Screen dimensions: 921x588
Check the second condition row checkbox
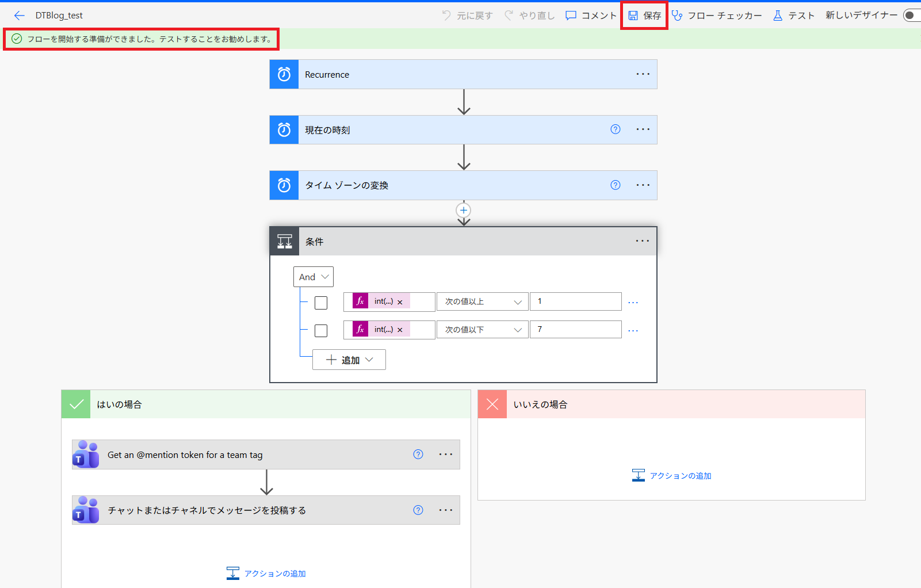[x=321, y=331]
